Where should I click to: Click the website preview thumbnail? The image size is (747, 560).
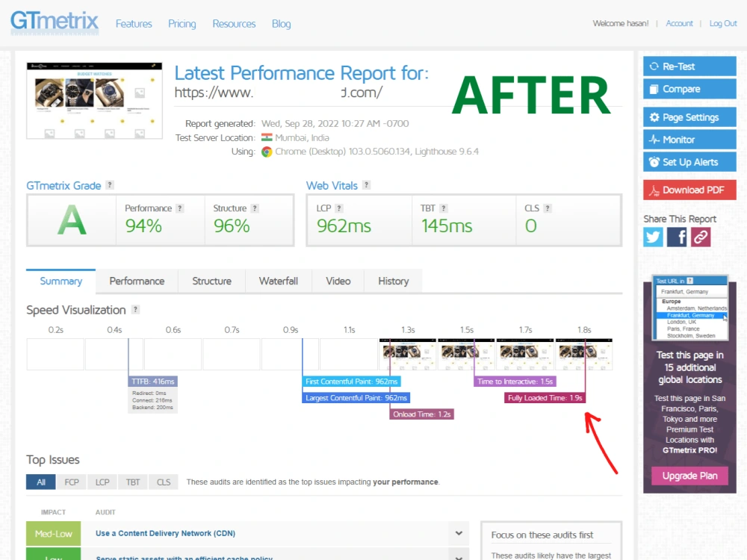pyautogui.click(x=94, y=99)
